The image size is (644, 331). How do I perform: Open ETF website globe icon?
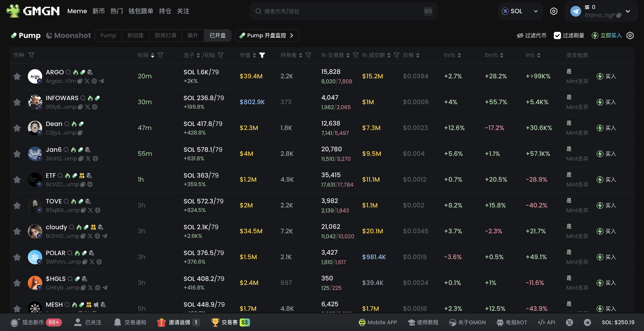coord(90,184)
